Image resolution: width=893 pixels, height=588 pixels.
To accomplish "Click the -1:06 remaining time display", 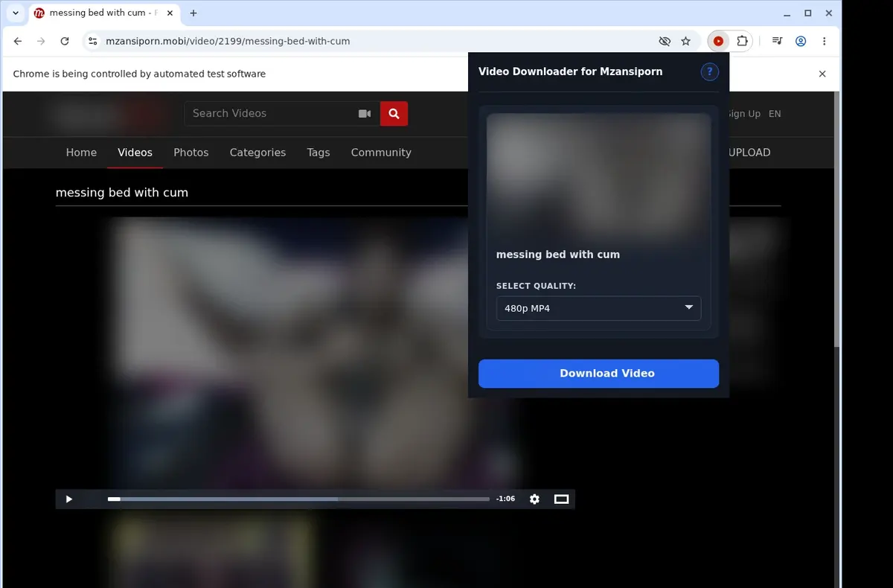I will point(505,499).
